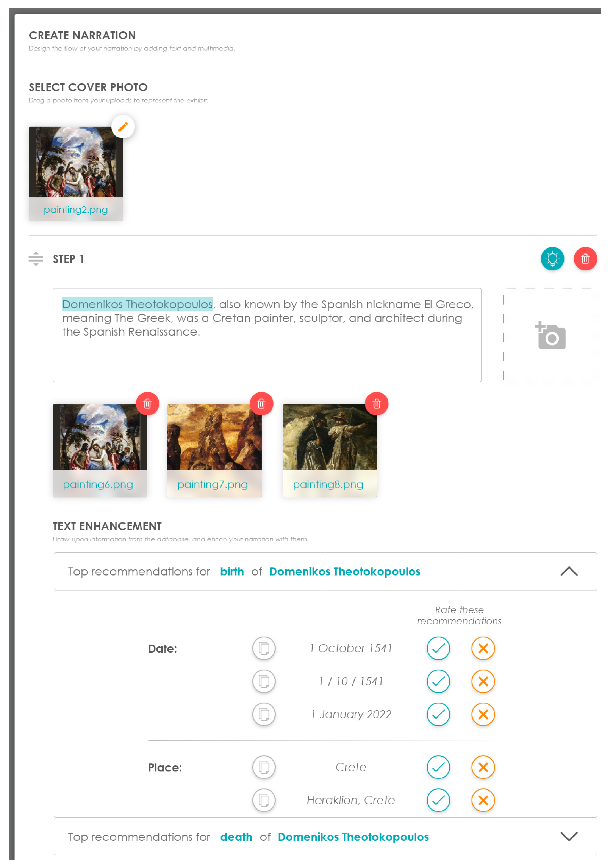Click the lightbulb enhancement icon for Step 1
The width and height of the screenshot is (613, 868).
click(x=552, y=259)
